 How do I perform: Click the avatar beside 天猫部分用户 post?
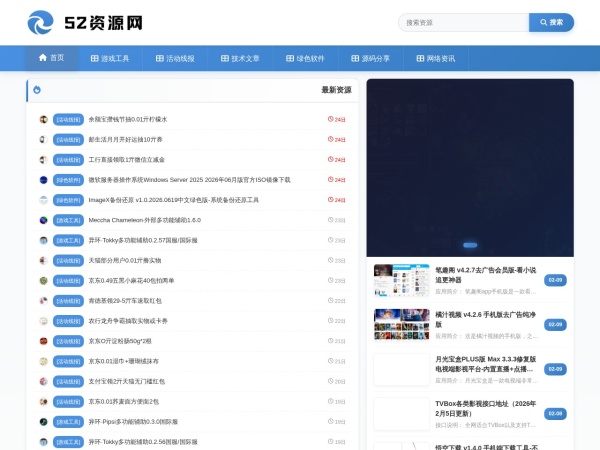[44, 261]
